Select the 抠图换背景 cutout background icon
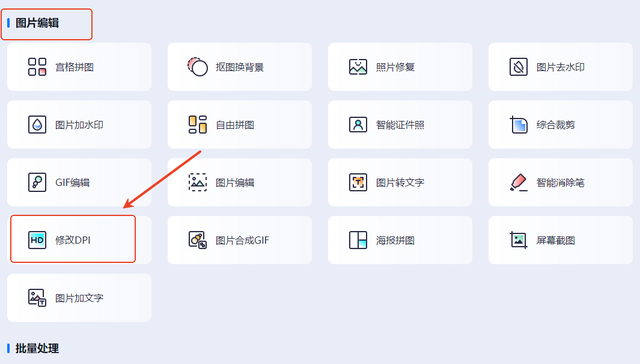 (198, 67)
